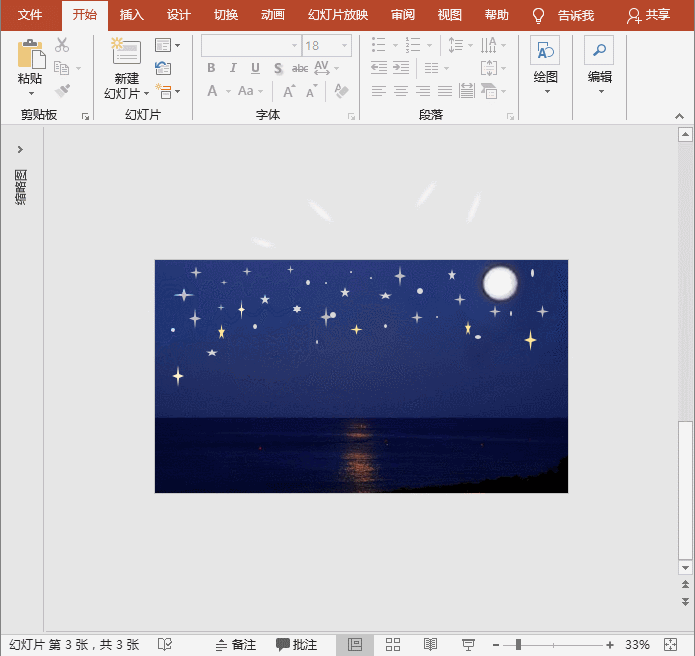
Task: Open the Clipboard pane launcher
Action: [x=85, y=116]
